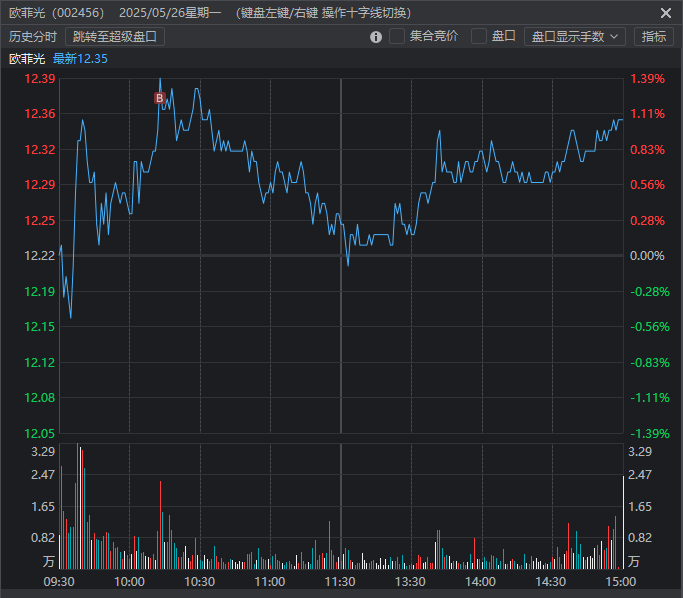Select the 历史分时 label

pyautogui.click(x=33, y=36)
